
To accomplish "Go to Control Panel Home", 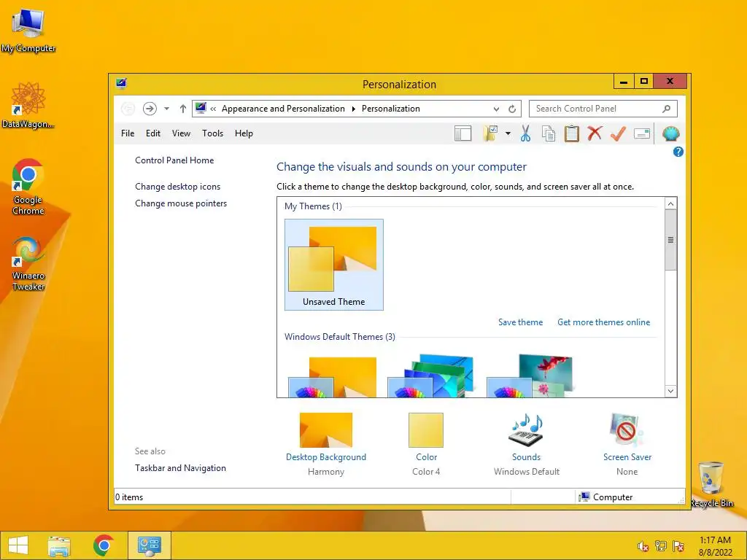I will pyautogui.click(x=174, y=160).
